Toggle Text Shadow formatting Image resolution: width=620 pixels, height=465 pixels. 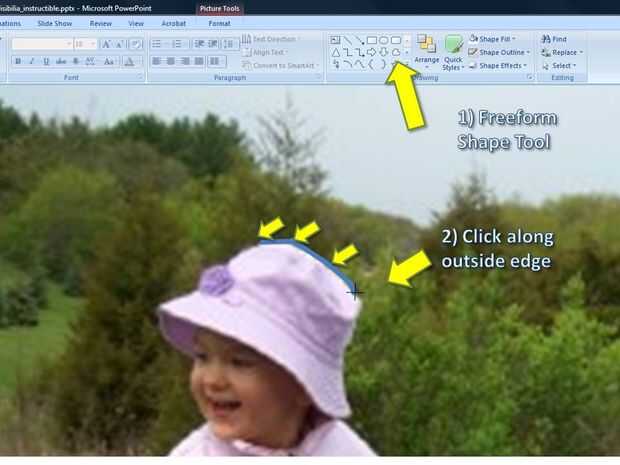click(x=76, y=61)
